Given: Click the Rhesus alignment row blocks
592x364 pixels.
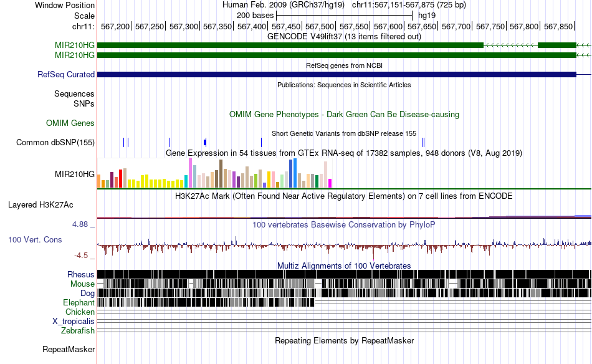Looking at the screenshot, I should (344, 274).
